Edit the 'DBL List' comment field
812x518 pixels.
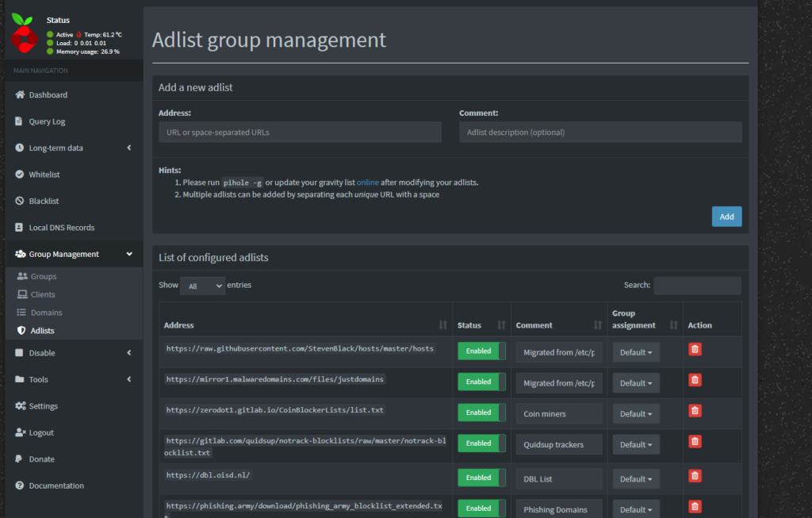click(x=559, y=479)
